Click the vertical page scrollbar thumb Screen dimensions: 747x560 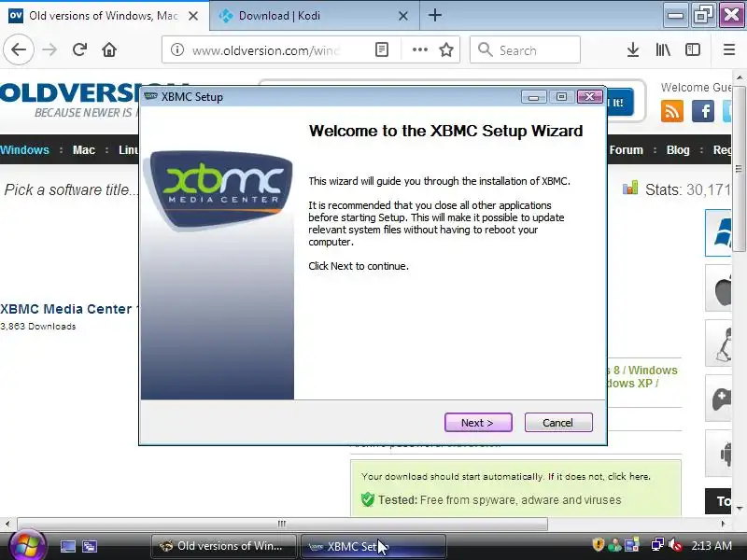click(x=739, y=169)
